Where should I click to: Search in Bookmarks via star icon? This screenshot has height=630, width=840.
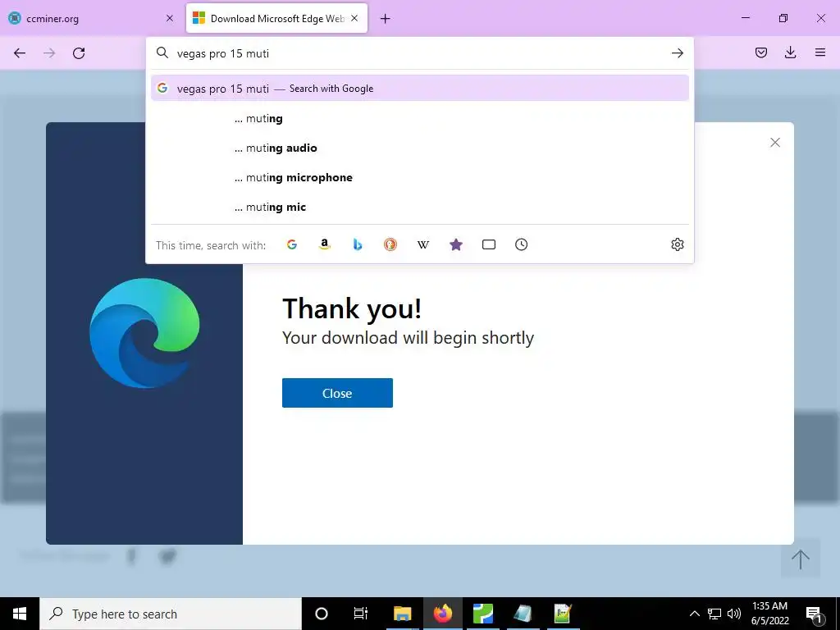[x=456, y=244]
